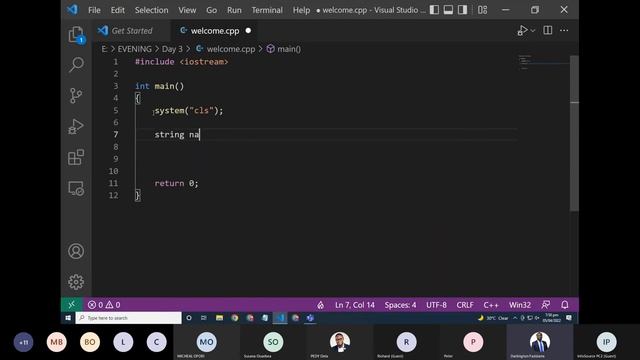
Task: Open the feedback icon in status bar
Action: click(546, 305)
